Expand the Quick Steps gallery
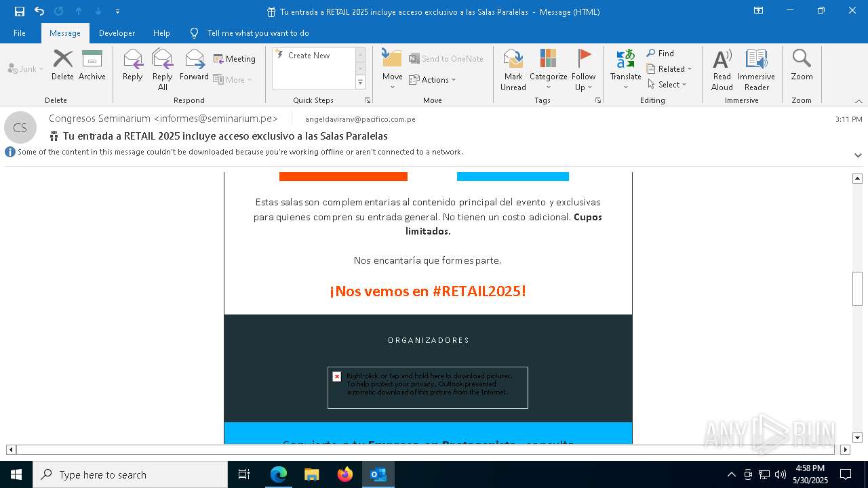 [x=360, y=83]
